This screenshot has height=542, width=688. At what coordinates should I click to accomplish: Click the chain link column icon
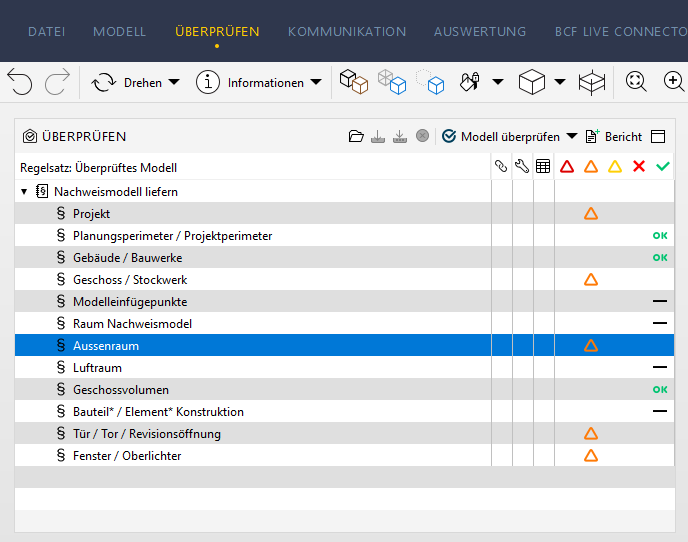pos(501,166)
